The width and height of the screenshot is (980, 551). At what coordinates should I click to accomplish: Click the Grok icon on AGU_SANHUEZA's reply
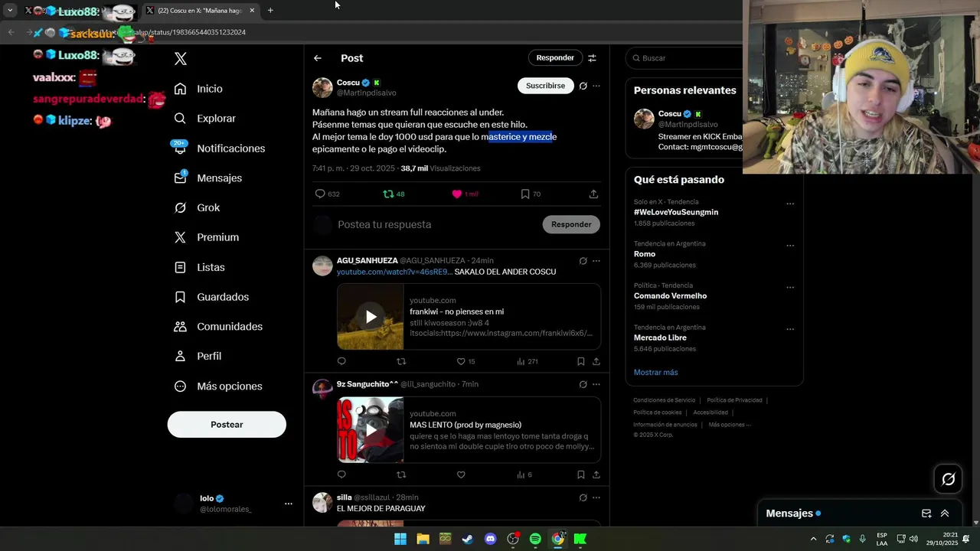(x=583, y=261)
